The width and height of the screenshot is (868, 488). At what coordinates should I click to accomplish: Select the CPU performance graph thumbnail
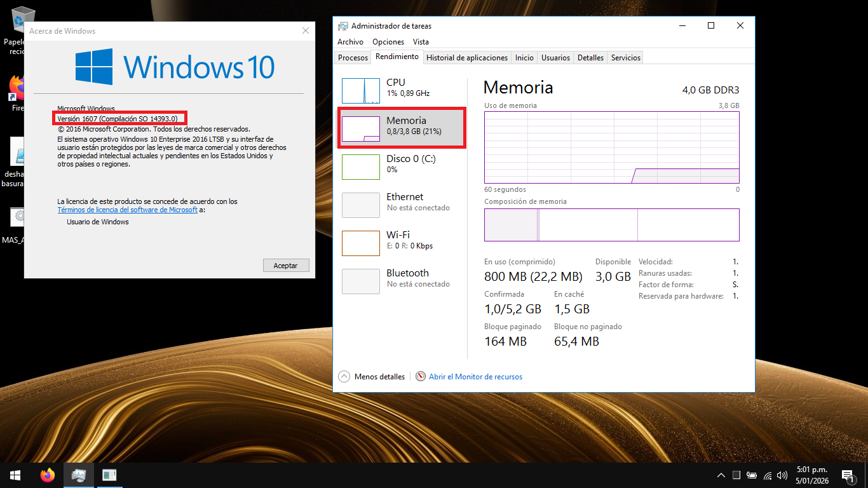(361, 91)
